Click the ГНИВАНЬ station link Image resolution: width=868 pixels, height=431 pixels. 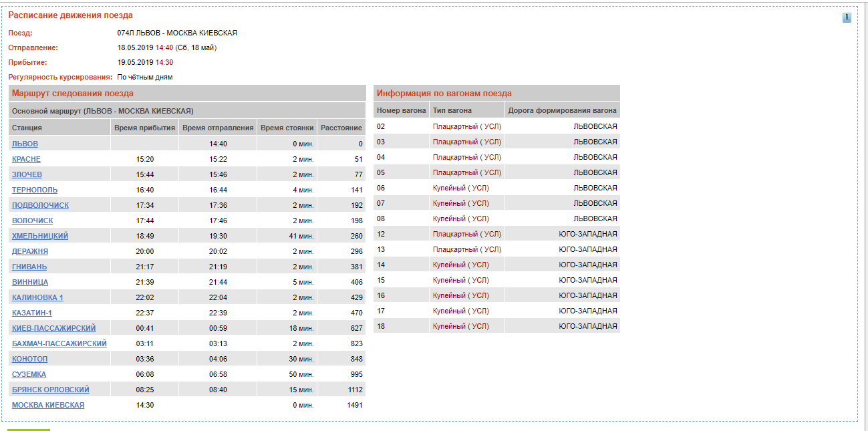29,267
